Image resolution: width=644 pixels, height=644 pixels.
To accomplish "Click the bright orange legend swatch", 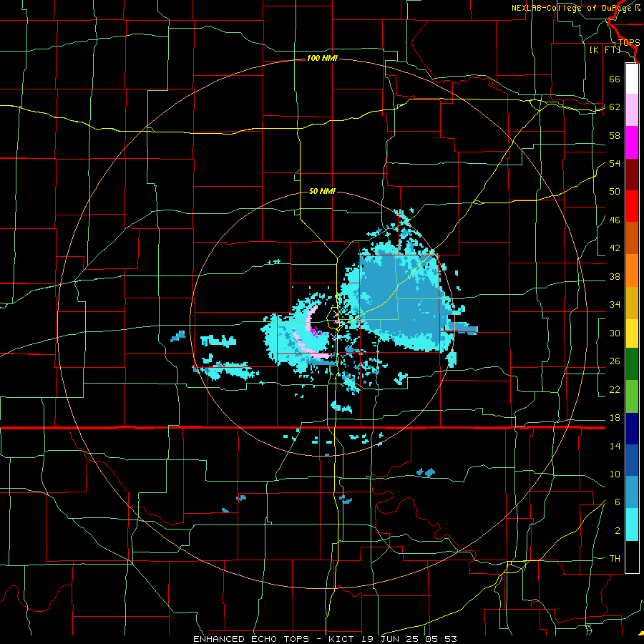I will (632, 270).
